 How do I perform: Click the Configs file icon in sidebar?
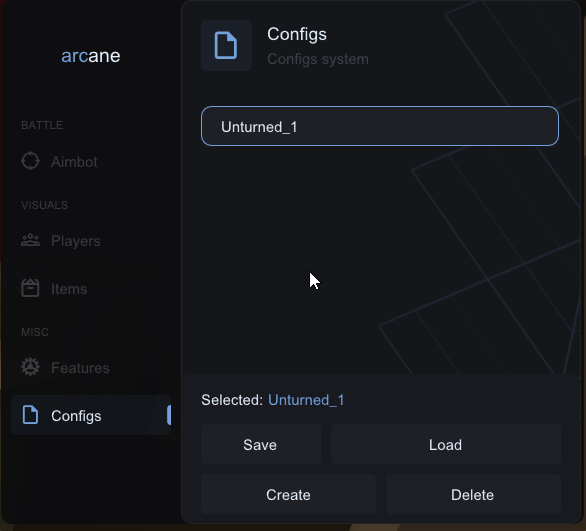coord(30,415)
